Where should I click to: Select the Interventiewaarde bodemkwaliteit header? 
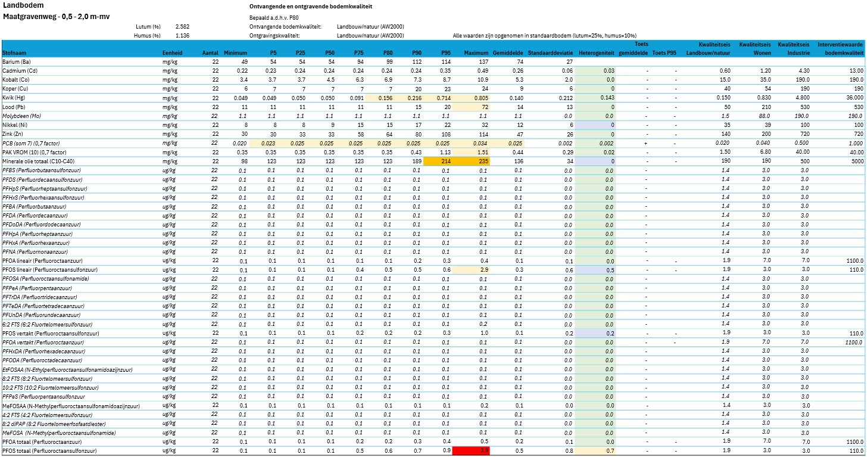pos(840,49)
